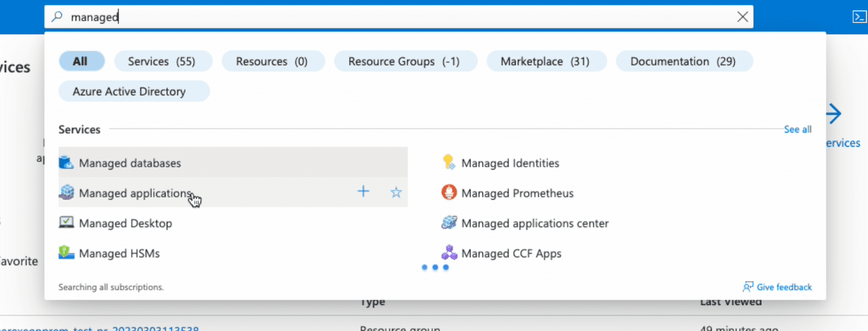Image resolution: width=868 pixels, height=331 pixels.
Task: Click the Managed Identities key icon
Action: (x=449, y=163)
